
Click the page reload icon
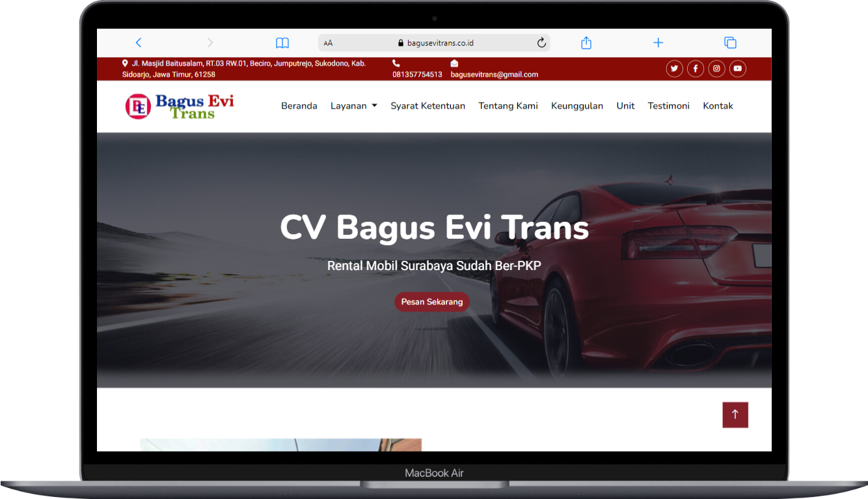pos(541,43)
